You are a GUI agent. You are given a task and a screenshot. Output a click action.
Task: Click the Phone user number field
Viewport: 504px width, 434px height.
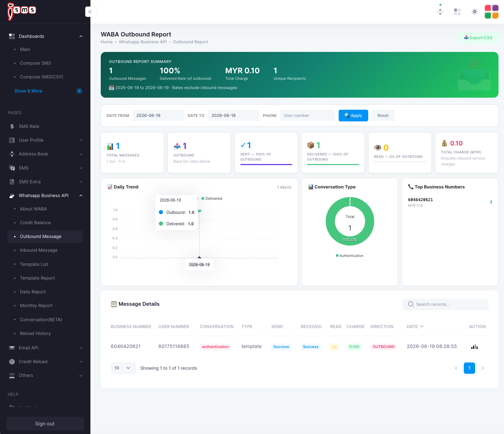point(307,116)
